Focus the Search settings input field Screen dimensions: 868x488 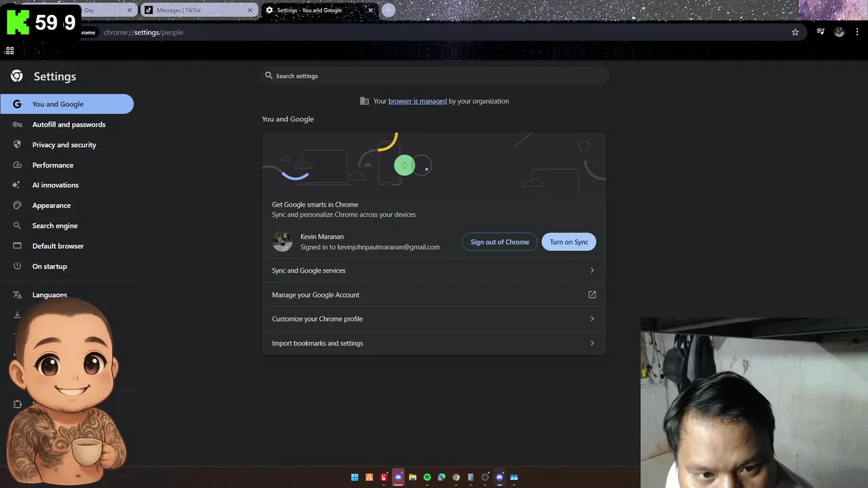click(434, 76)
